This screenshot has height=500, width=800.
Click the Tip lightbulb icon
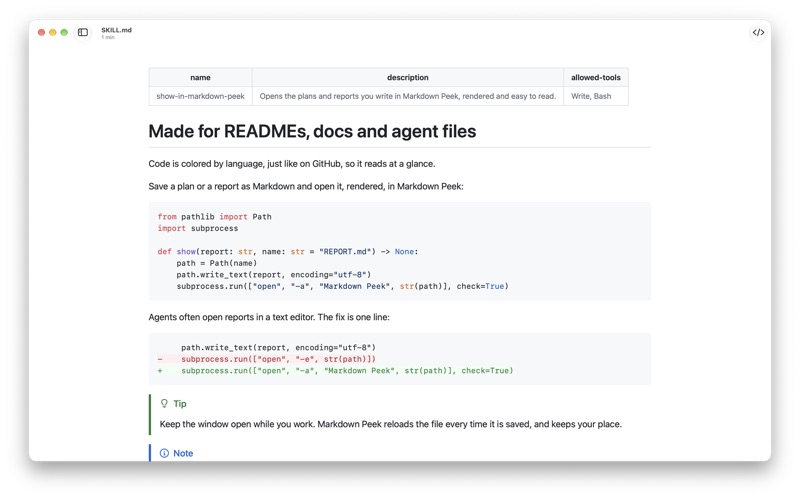coord(164,404)
